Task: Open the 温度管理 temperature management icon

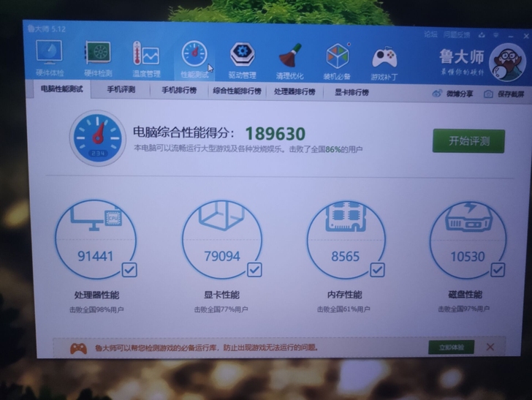Action: (146, 59)
